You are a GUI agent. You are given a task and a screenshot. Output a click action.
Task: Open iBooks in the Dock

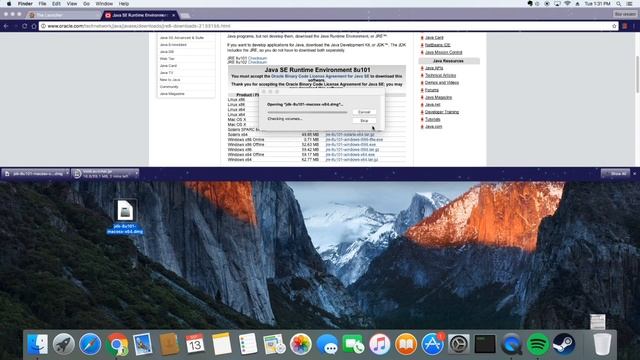pos(406,344)
